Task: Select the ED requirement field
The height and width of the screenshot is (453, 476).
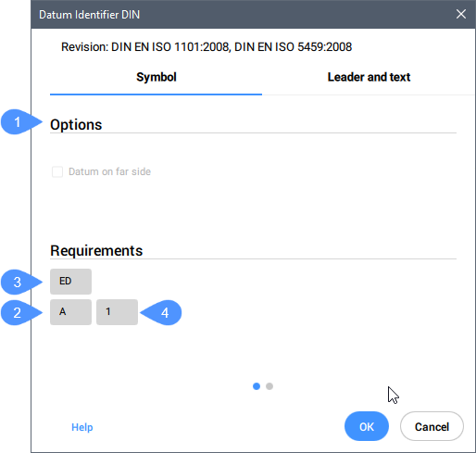Action: (x=70, y=282)
